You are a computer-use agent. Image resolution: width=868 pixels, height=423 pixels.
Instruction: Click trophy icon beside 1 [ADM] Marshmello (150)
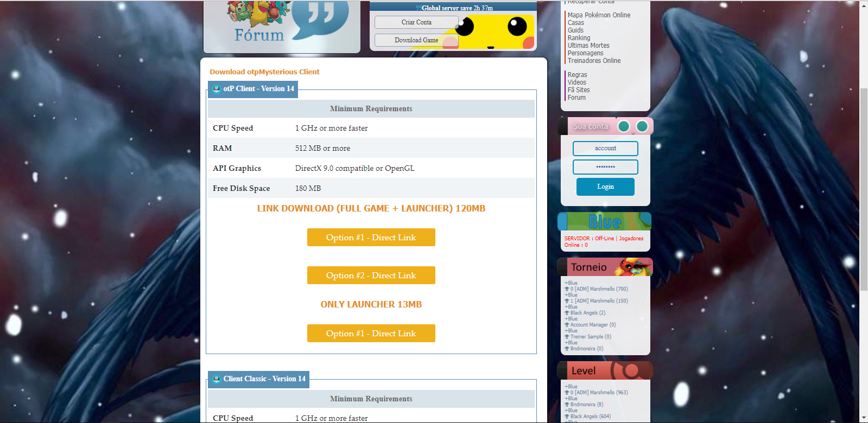pyautogui.click(x=567, y=301)
